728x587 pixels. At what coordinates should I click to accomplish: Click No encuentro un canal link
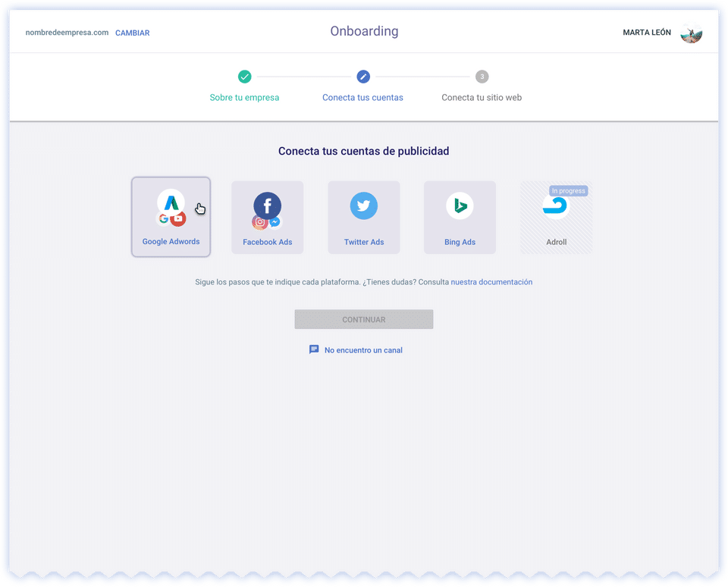[x=363, y=350]
